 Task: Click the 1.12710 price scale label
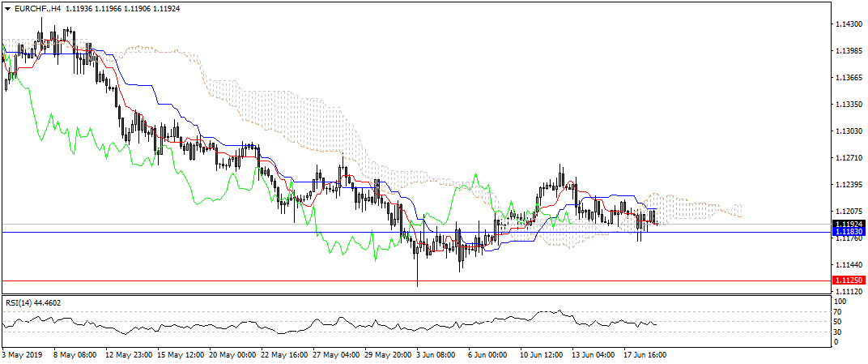pos(848,158)
